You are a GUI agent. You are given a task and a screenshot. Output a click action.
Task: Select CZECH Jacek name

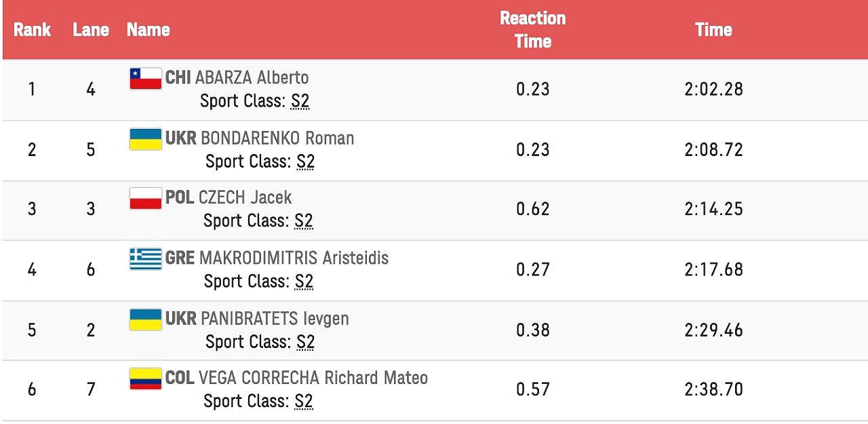[245, 198]
